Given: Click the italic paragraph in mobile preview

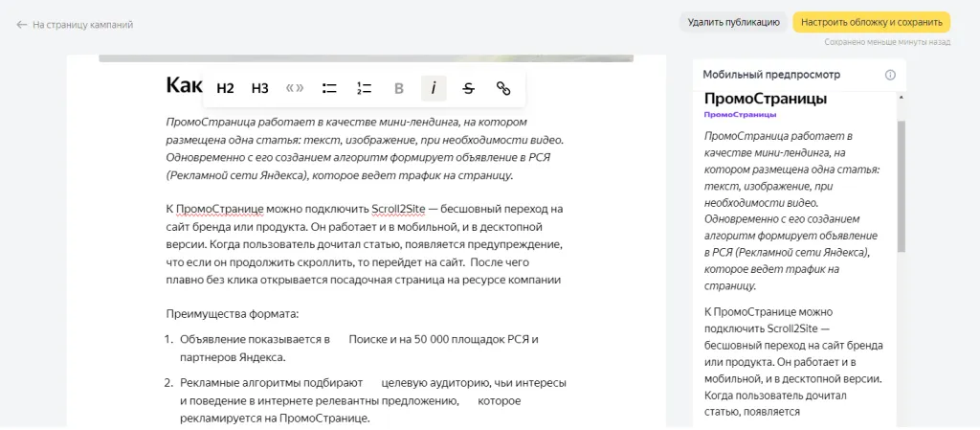Looking at the screenshot, I should point(793,211).
